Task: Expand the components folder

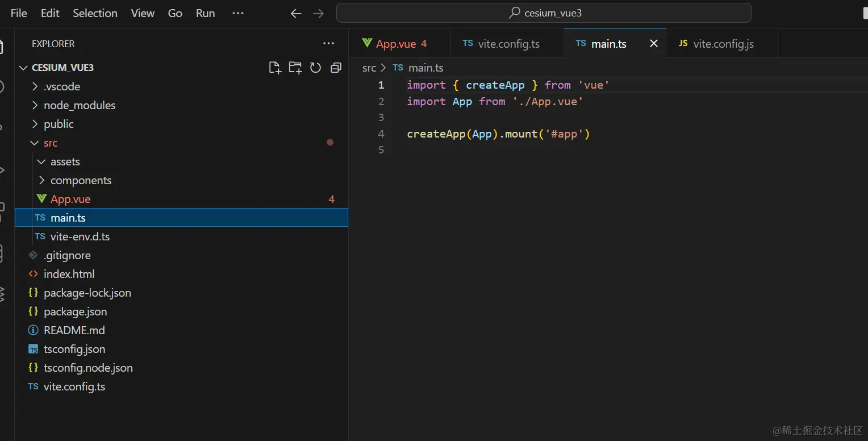Action: click(181, 180)
